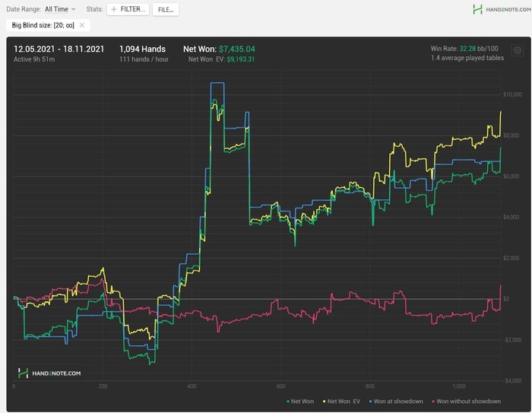
Task: Toggle the Won at showdown legend series
Action: 396,402
